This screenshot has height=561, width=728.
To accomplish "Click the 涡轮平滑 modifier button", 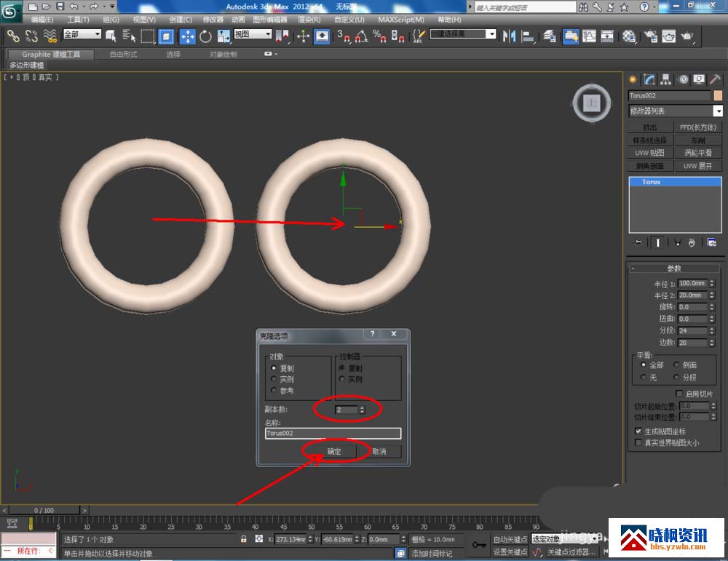I will [698, 153].
